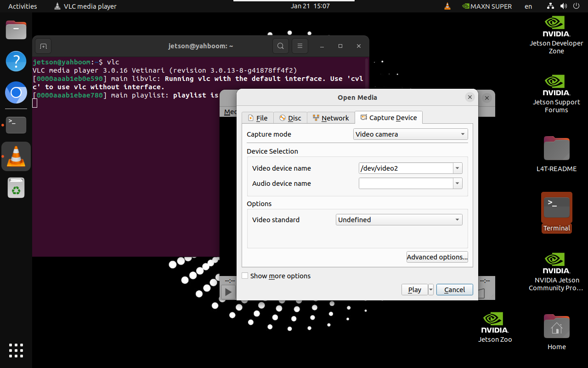Open the Trash from the dock
Image resolution: width=588 pixels, height=368 pixels.
(16, 188)
